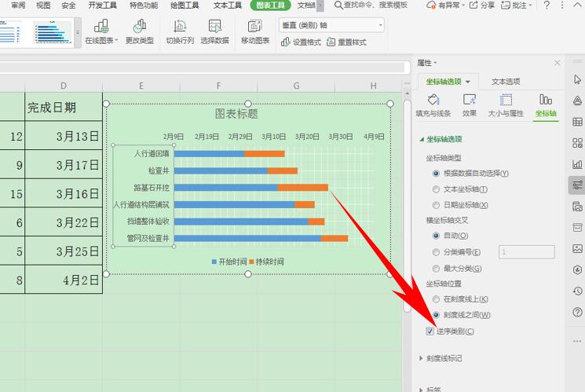
Task: Open the 绘图工具 drawing tools tab
Action: click(x=185, y=5)
